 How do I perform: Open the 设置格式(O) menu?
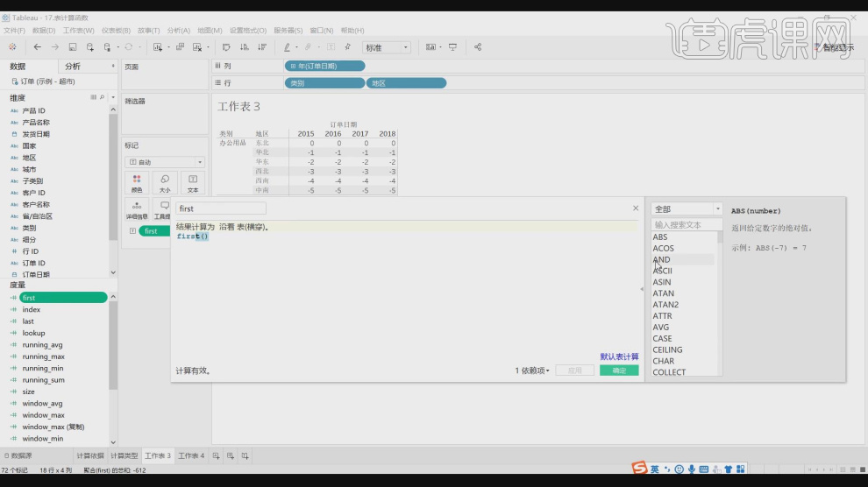pos(248,31)
